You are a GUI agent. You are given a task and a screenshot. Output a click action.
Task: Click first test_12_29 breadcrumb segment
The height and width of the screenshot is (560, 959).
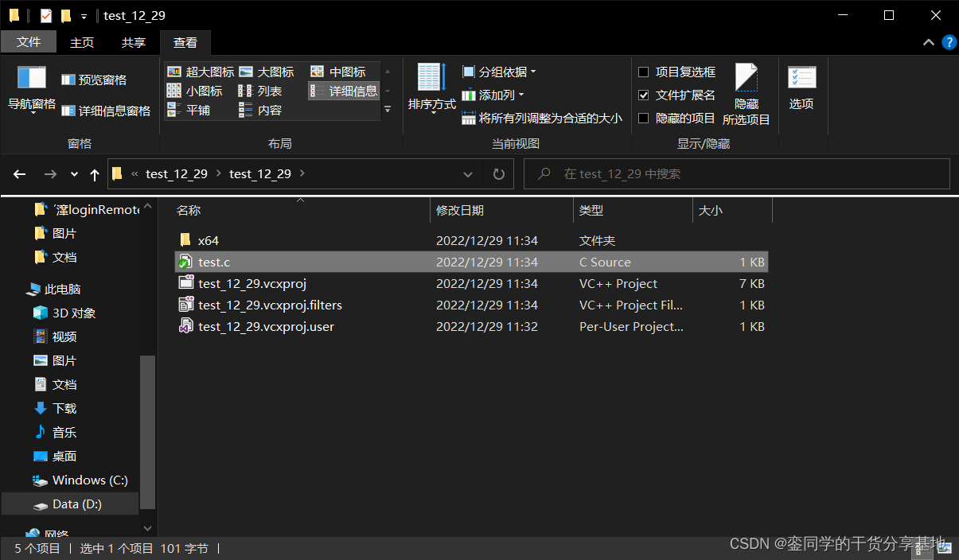[x=177, y=173]
